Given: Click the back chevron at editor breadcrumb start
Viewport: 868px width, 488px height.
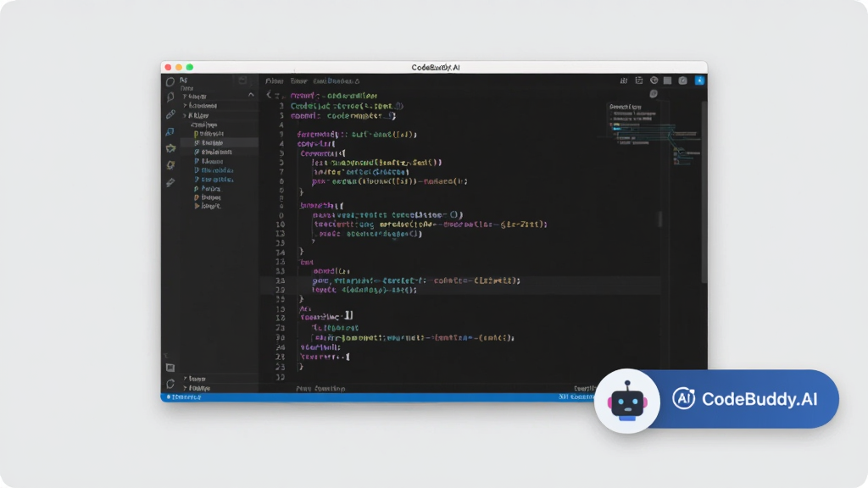Looking at the screenshot, I should point(269,95).
